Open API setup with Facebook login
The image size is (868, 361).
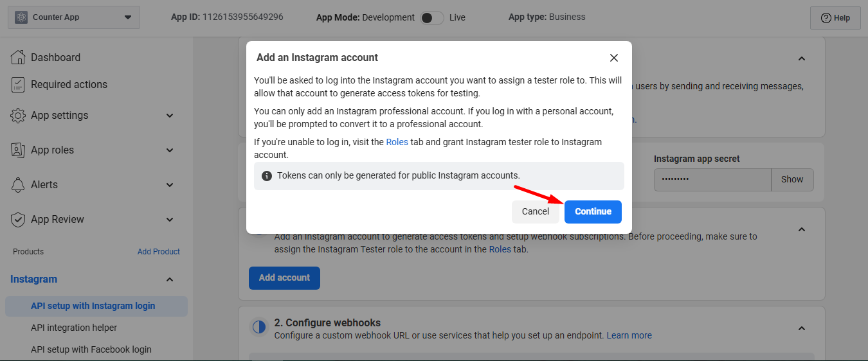coord(91,349)
